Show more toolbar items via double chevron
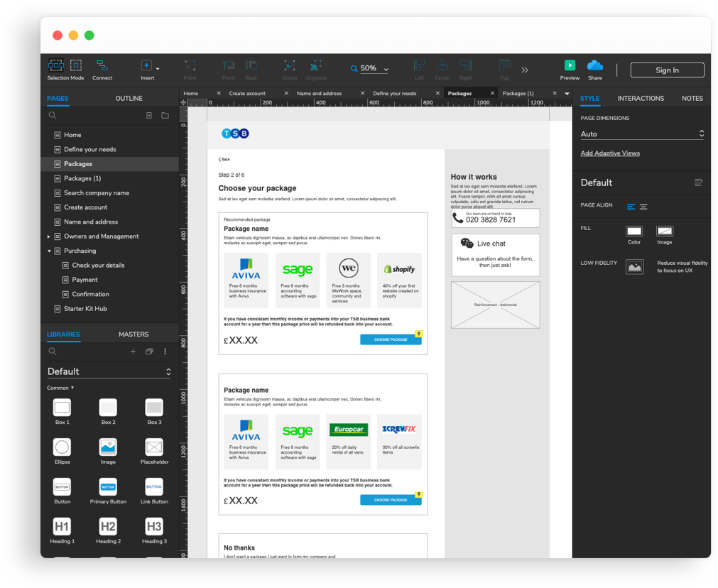The height and width of the screenshot is (588, 718). (525, 70)
